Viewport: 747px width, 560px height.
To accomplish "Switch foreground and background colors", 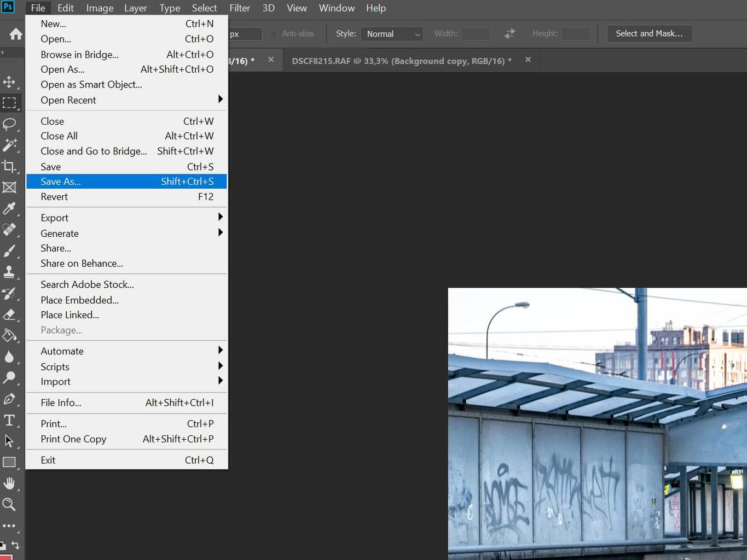I will [16, 545].
